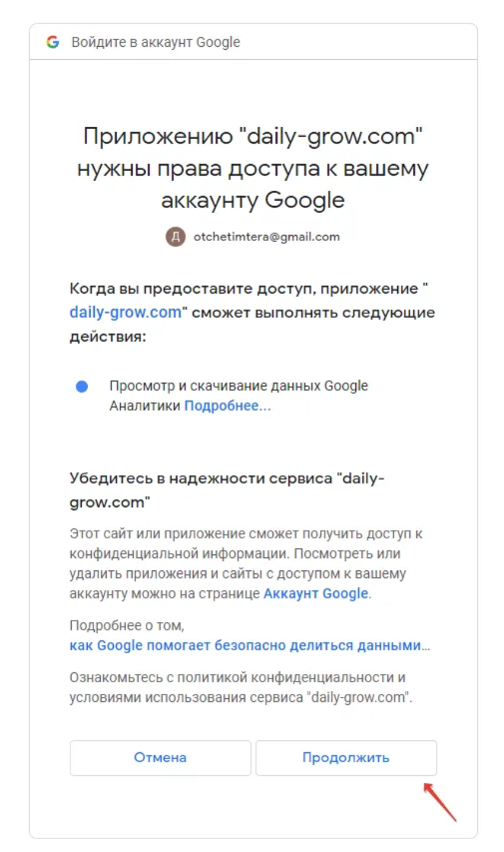Image resolution: width=504 pixels, height=852 pixels.
Task: Click the blue bullet beside Analytics permission
Action: point(82,387)
